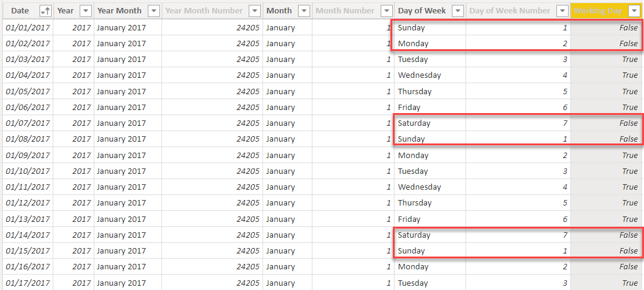Open the Day of Week filter dropdown

(457, 11)
